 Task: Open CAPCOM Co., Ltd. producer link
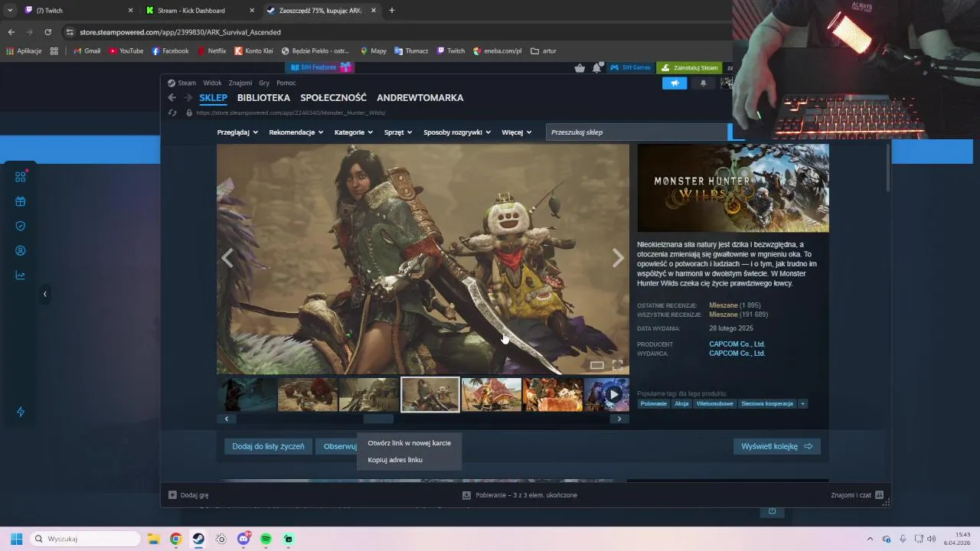pyautogui.click(x=737, y=344)
